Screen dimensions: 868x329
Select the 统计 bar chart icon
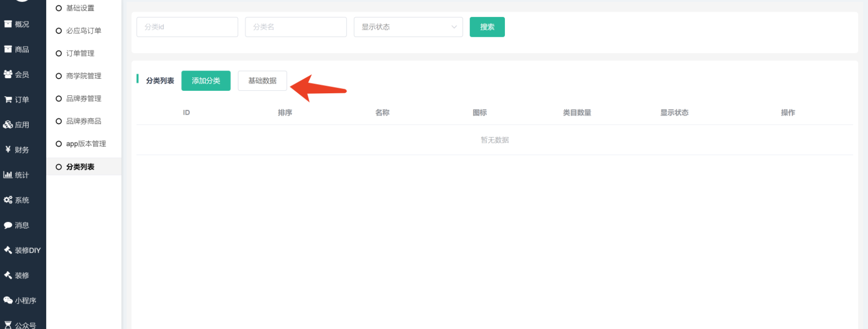pos(8,175)
